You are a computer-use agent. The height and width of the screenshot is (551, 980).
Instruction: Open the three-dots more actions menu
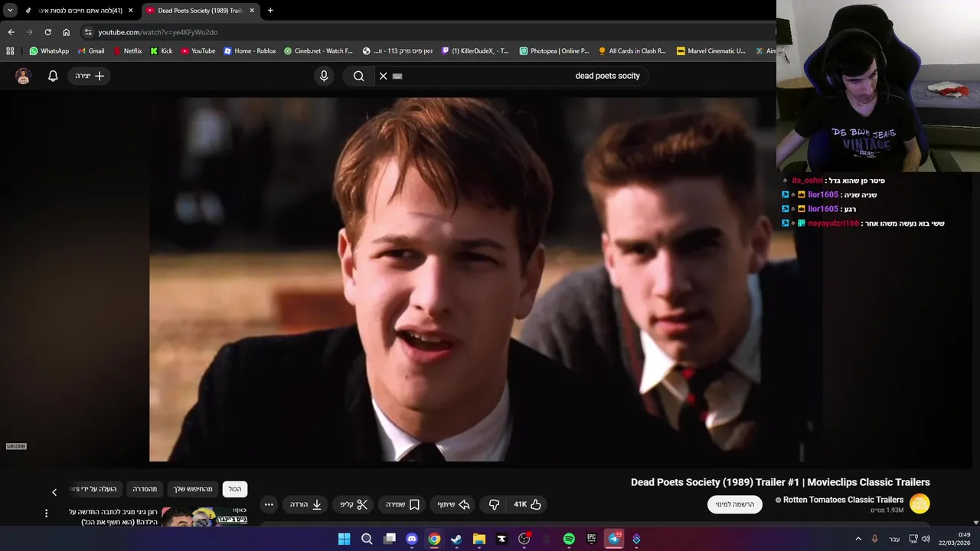tap(269, 504)
